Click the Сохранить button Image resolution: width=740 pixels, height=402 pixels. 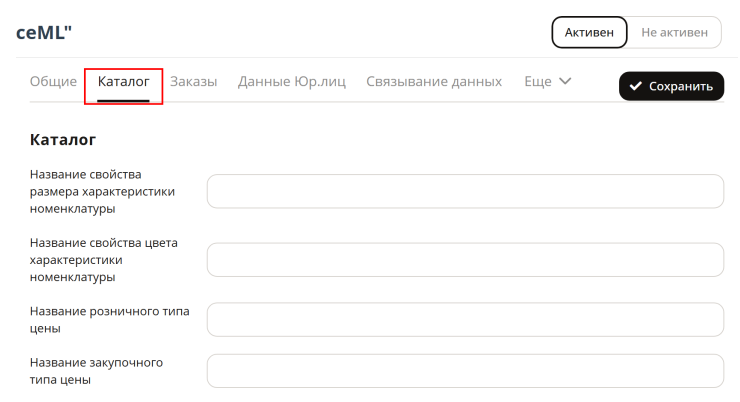[671, 86]
